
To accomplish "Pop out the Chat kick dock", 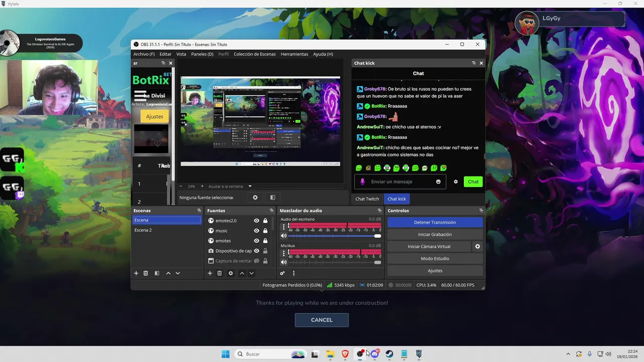I will coord(473,63).
